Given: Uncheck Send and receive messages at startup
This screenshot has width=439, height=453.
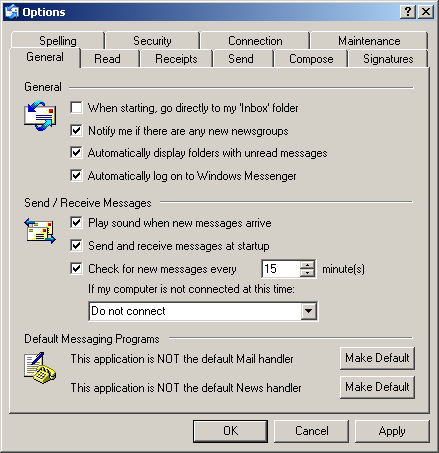Looking at the screenshot, I should pos(76,246).
